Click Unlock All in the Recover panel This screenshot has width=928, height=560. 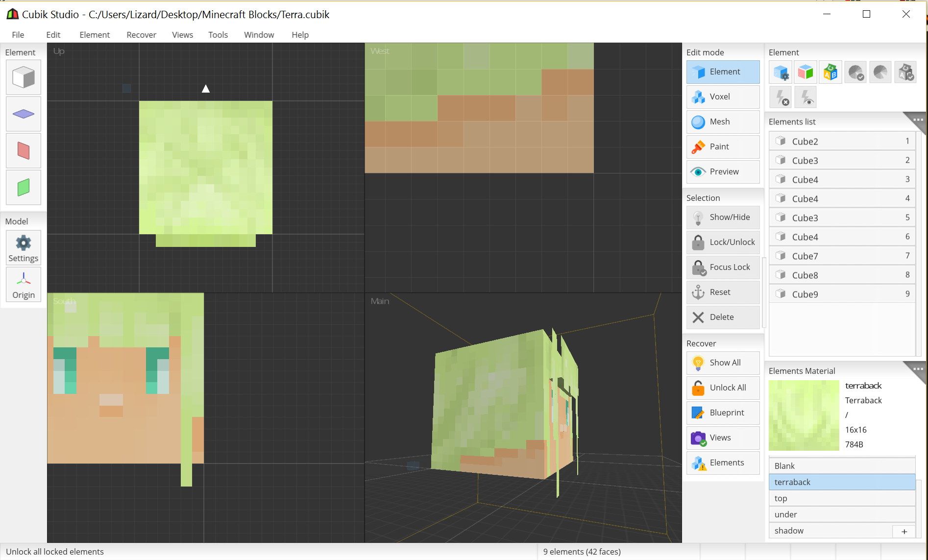coord(723,388)
